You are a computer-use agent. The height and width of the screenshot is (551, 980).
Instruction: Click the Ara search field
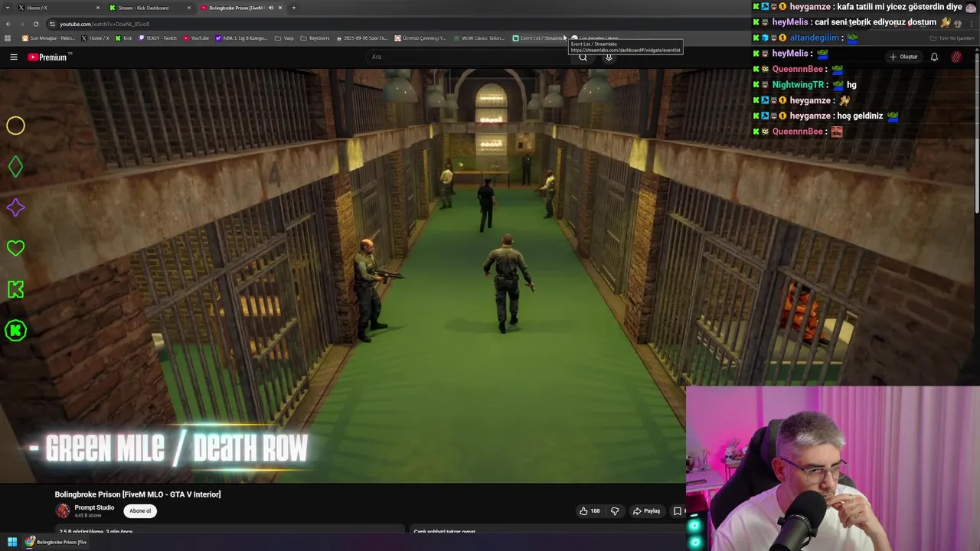point(467,57)
